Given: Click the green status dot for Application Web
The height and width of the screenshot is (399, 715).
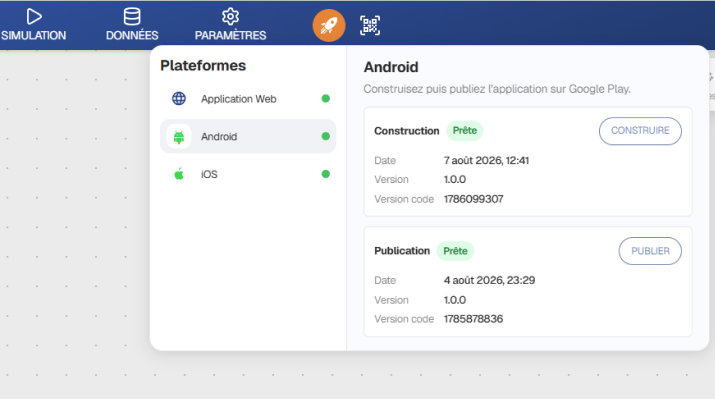Looking at the screenshot, I should (x=326, y=98).
